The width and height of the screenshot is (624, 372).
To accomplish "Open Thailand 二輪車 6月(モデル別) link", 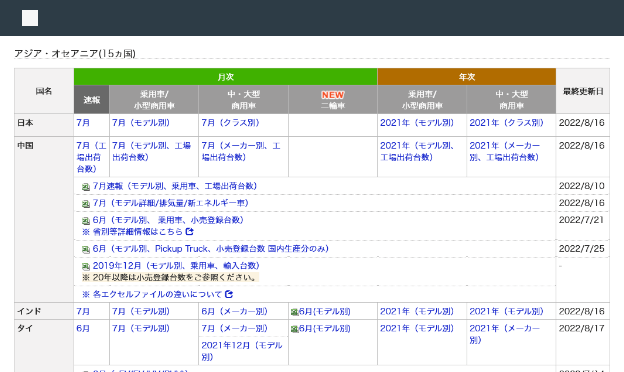I will pyautogui.click(x=325, y=329).
